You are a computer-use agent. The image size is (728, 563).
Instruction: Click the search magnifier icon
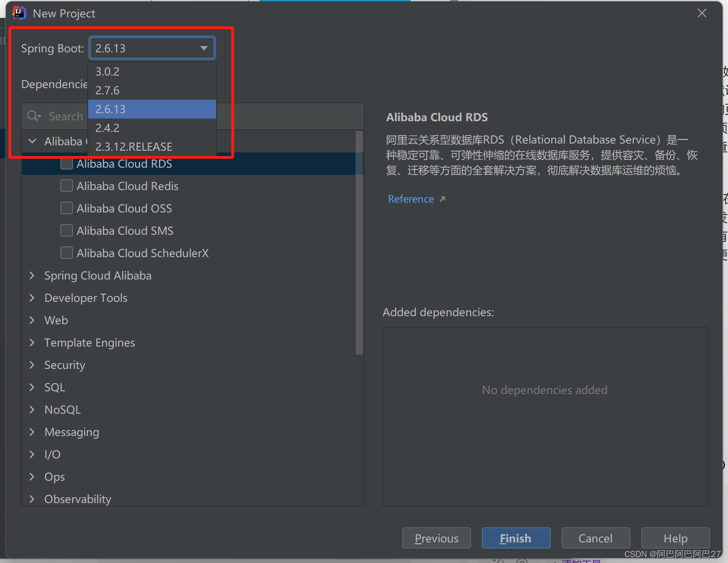pyautogui.click(x=34, y=116)
